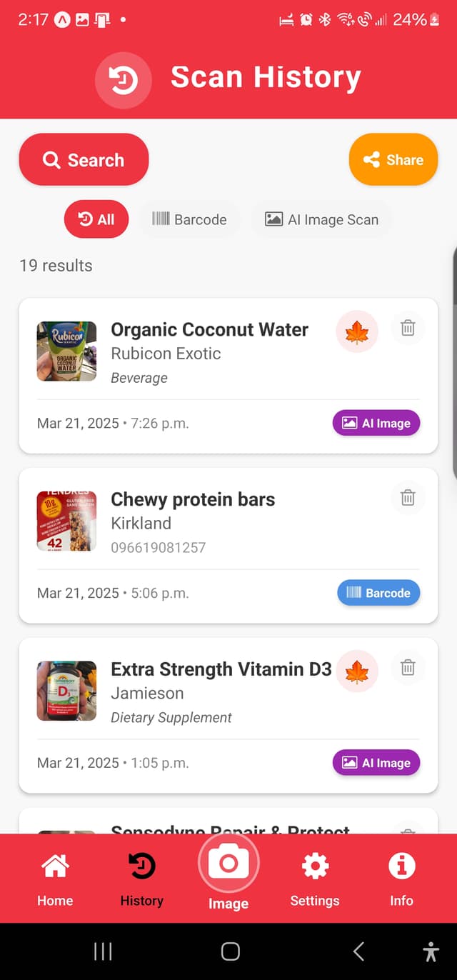Tap the History icon in bottom navigation
This screenshot has width=457, height=980.
click(x=141, y=876)
